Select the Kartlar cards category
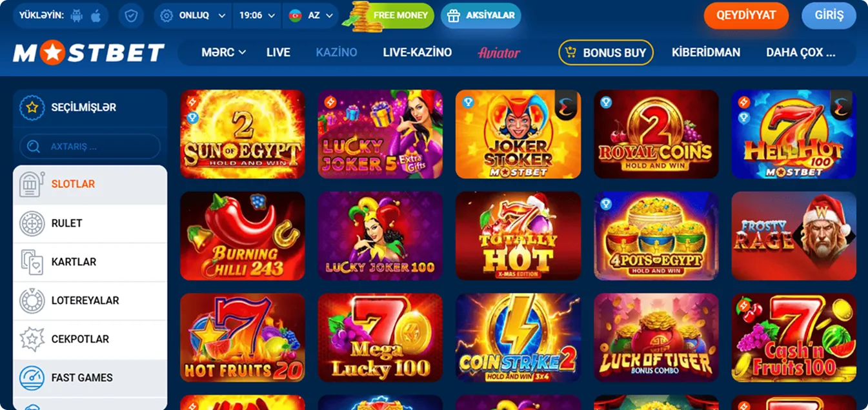Viewport: 868px width, 410px height. [90, 262]
